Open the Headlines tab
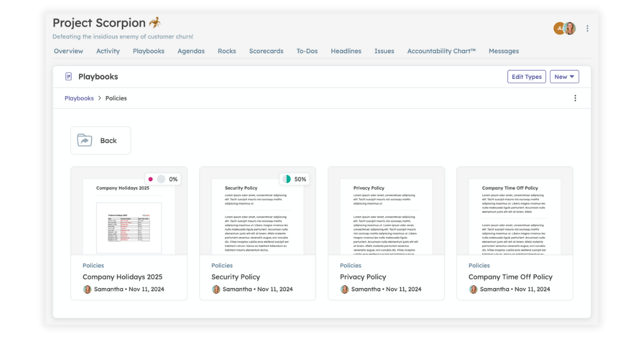Viewport: 644px width, 338px height. coord(346,51)
